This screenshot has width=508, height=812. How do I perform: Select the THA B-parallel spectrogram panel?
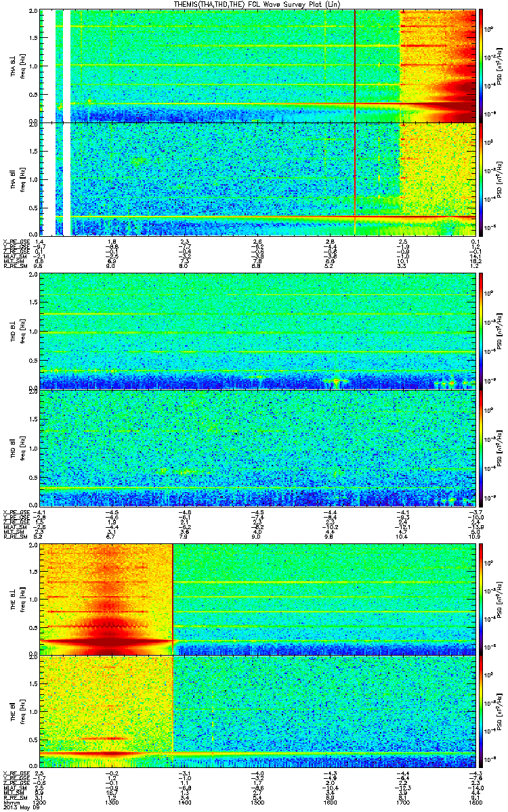pyautogui.click(x=257, y=178)
